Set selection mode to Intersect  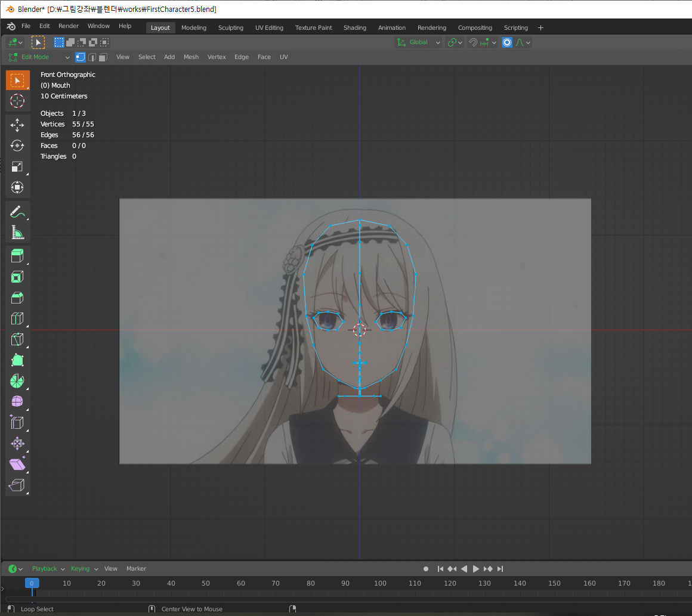click(104, 42)
